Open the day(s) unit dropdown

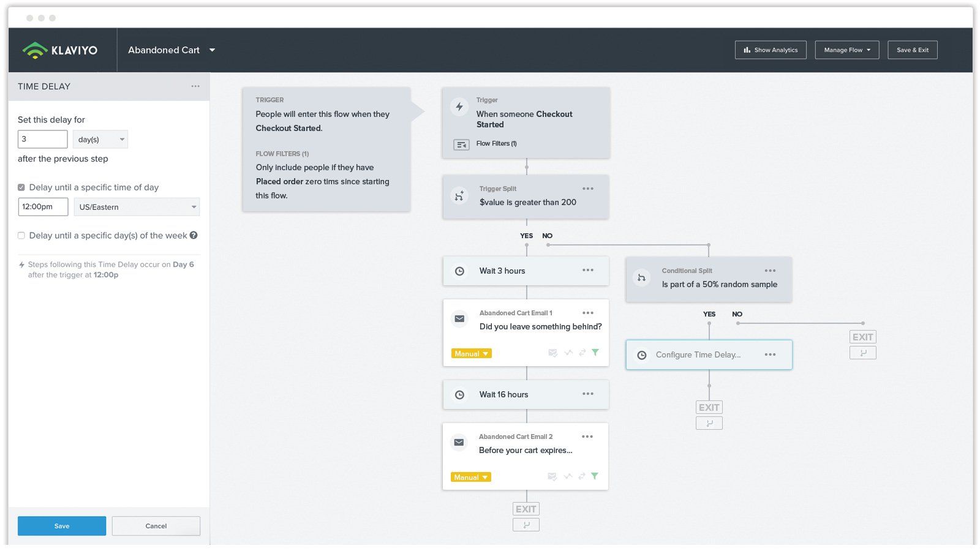click(100, 140)
